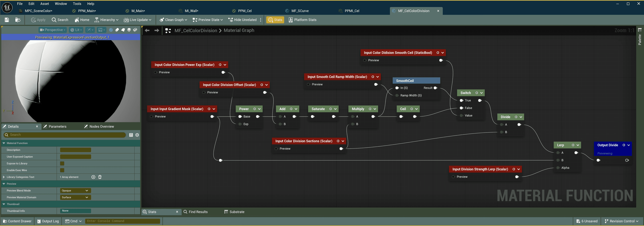Select the sphere preview mesh icon
644x226 pixels.
pyautogui.click(x=111, y=30)
